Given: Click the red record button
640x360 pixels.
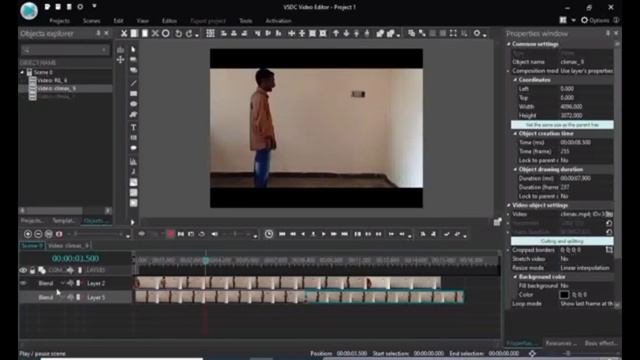Looking at the screenshot, I should click(171, 234).
